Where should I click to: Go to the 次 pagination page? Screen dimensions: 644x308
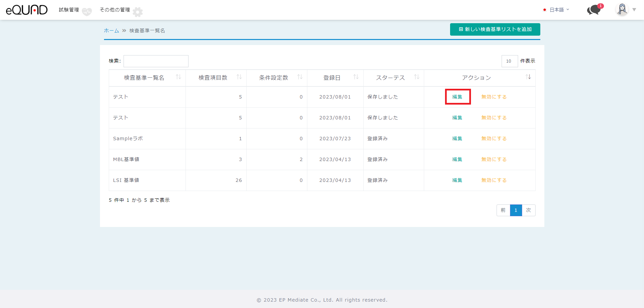point(528,210)
